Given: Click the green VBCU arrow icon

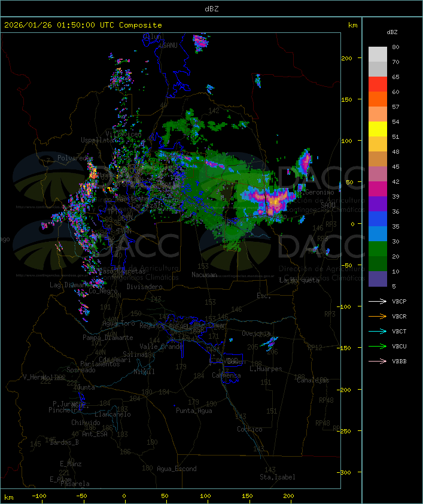Looking at the screenshot, I should [x=378, y=346].
